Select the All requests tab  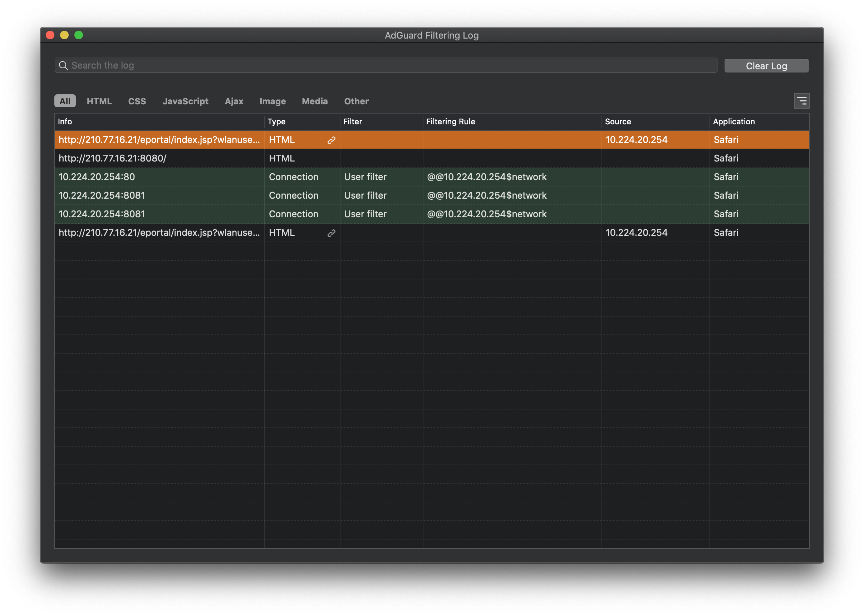click(65, 101)
